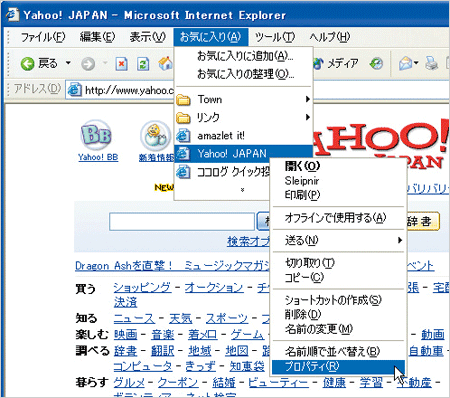Choose プロパティ(R) in context menu
The width and height of the screenshot is (450, 398).
tap(338, 367)
